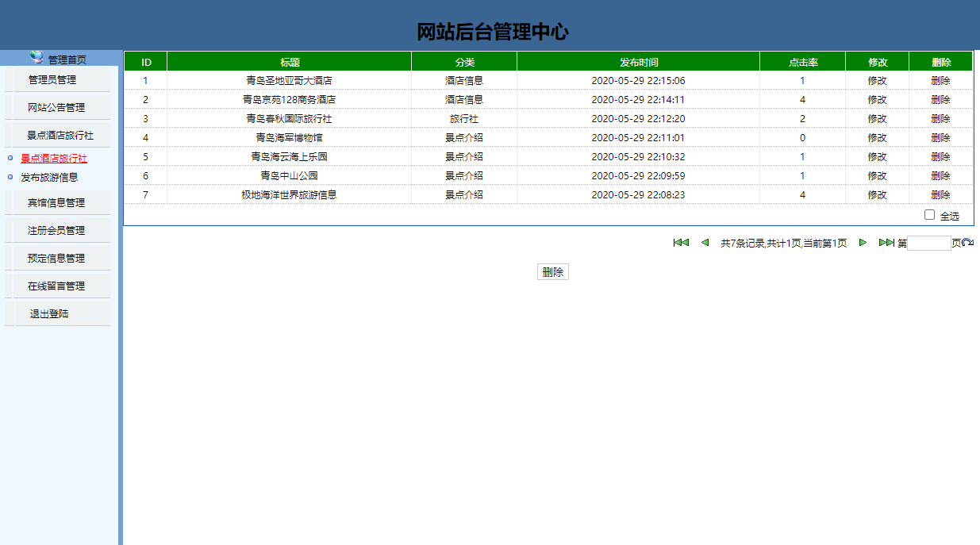Click the next page arrow icon
Viewport: 980px width, 545px height.
click(863, 243)
